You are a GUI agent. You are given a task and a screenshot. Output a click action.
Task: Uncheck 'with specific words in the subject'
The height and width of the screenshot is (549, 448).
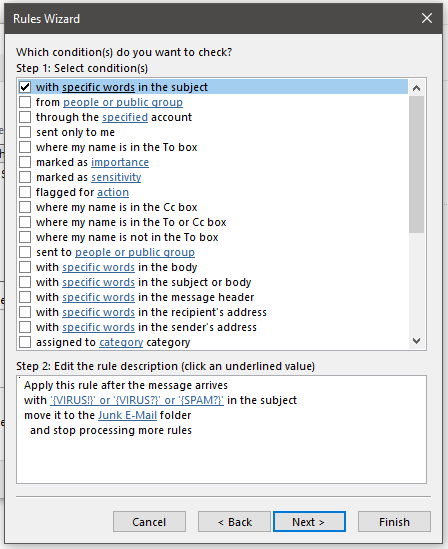(x=25, y=87)
